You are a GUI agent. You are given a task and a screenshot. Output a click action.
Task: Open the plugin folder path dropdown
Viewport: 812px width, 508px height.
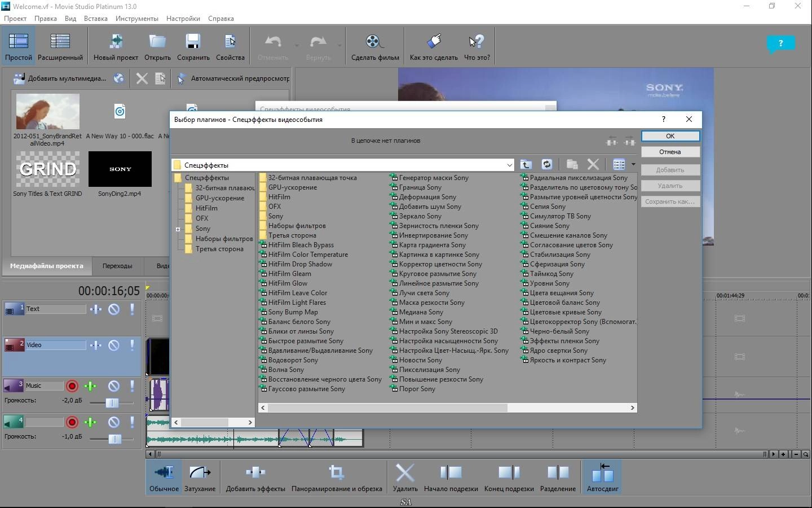click(509, 165)
